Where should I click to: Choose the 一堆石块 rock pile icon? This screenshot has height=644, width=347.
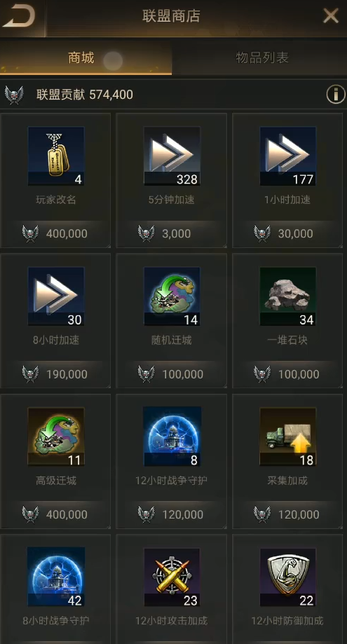click(x=288, y=296)
